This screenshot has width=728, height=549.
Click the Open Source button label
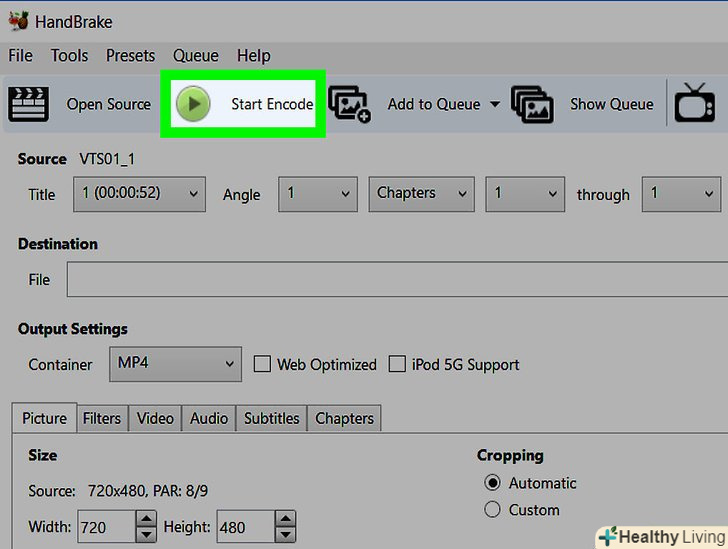tap(109, 104)
